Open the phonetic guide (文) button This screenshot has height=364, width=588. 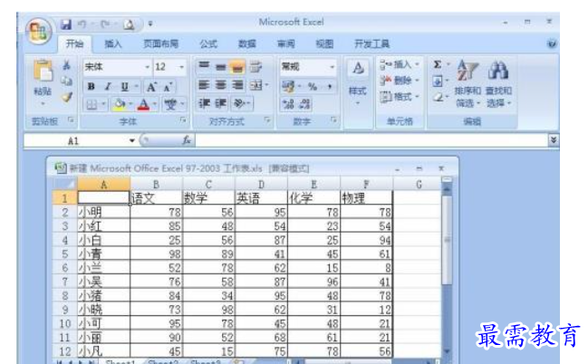click(x=170, y=104)
